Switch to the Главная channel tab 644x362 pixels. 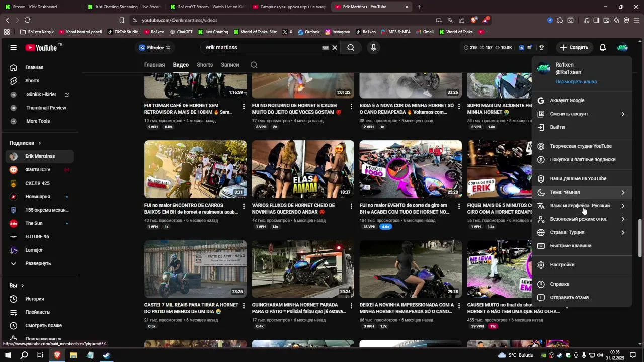[x=154, y=65]
